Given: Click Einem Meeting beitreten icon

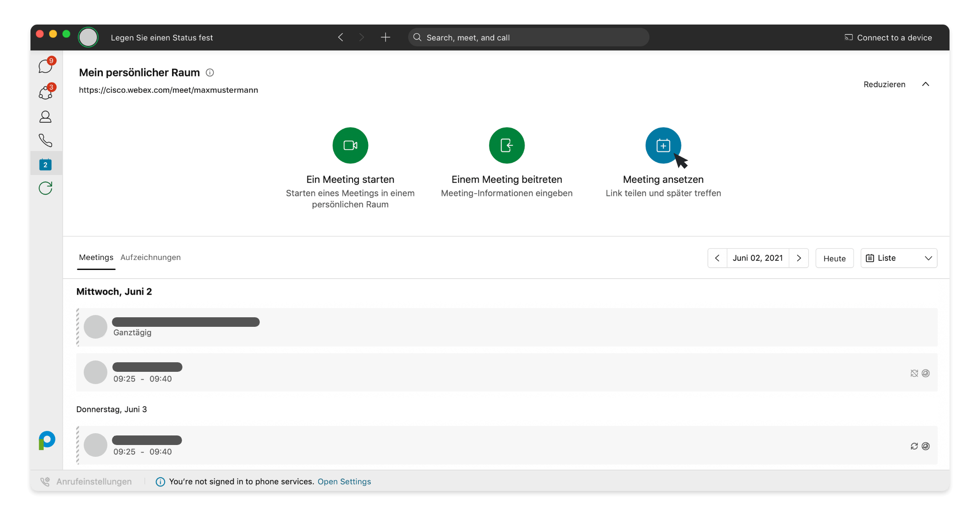Looking at the screenshot, I should click(x=506, y=145).
